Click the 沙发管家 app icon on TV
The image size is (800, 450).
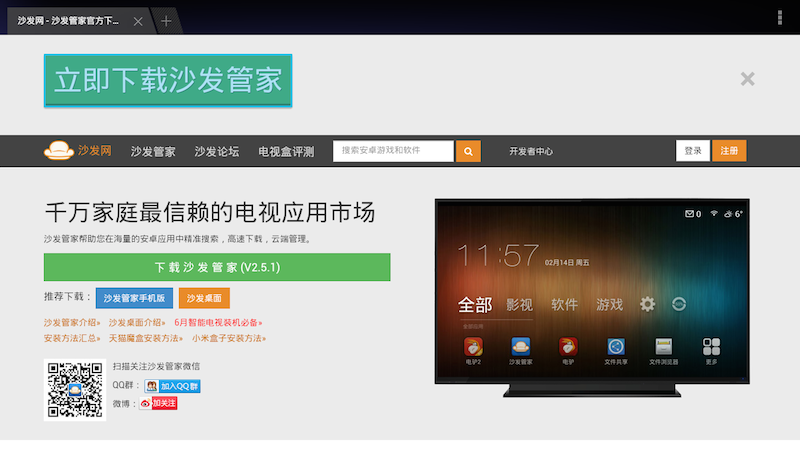[520, 347]
